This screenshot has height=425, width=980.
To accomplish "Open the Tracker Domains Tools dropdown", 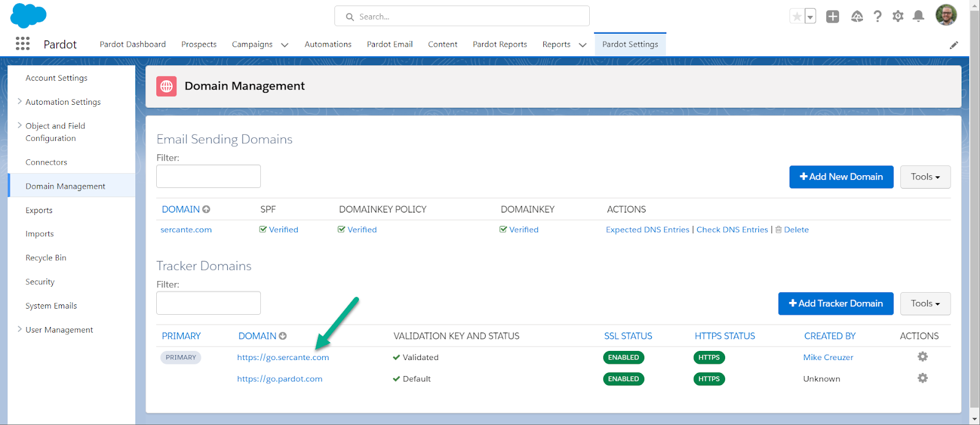I will click(x=925, y=304).
